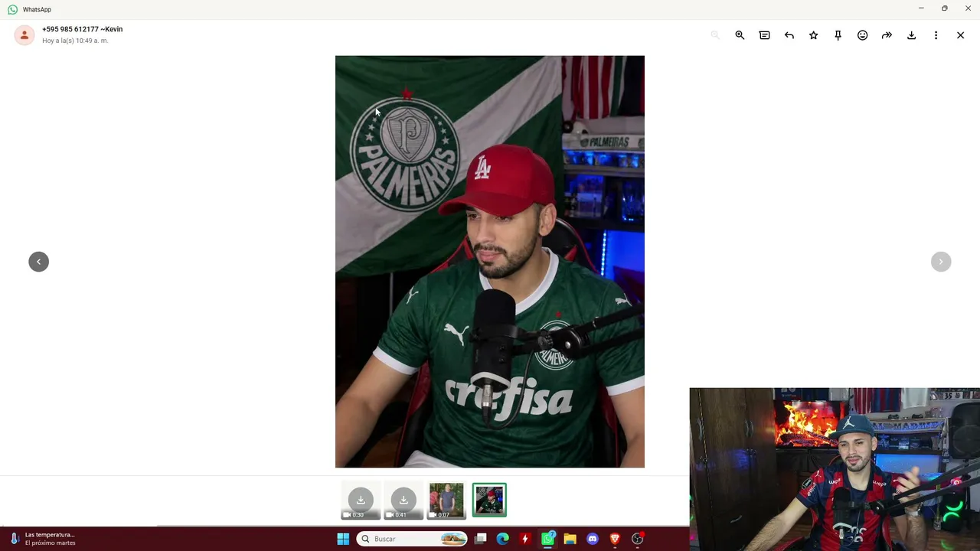Zoom in on the image with the magnifier
Screen dimensions: 980x551
(x=740, y=35)
